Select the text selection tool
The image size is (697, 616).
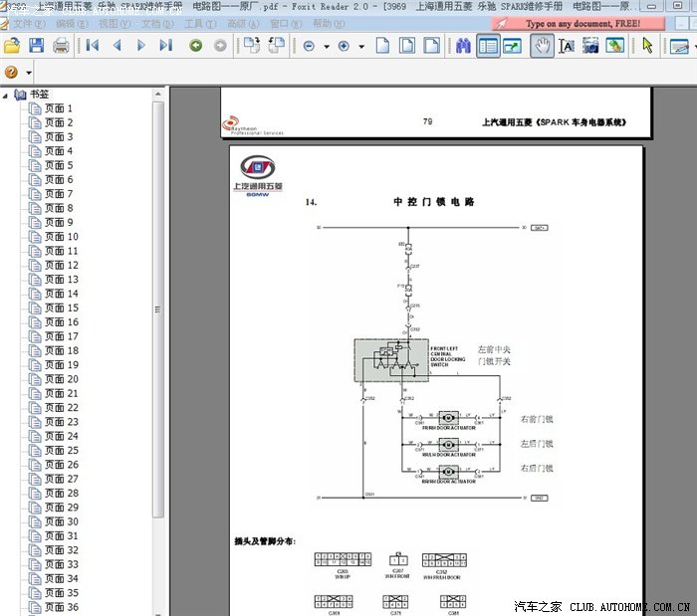pos(567,46)
